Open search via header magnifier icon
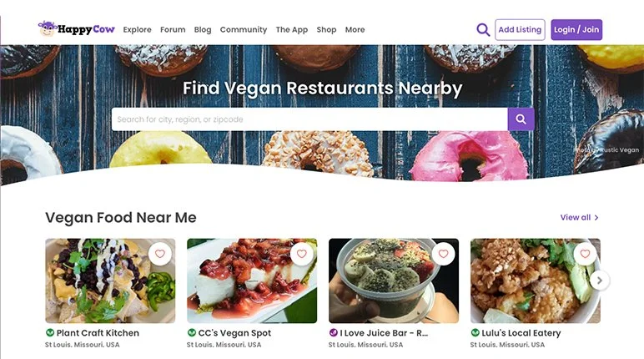644x359 pixels. click(483, 29)
